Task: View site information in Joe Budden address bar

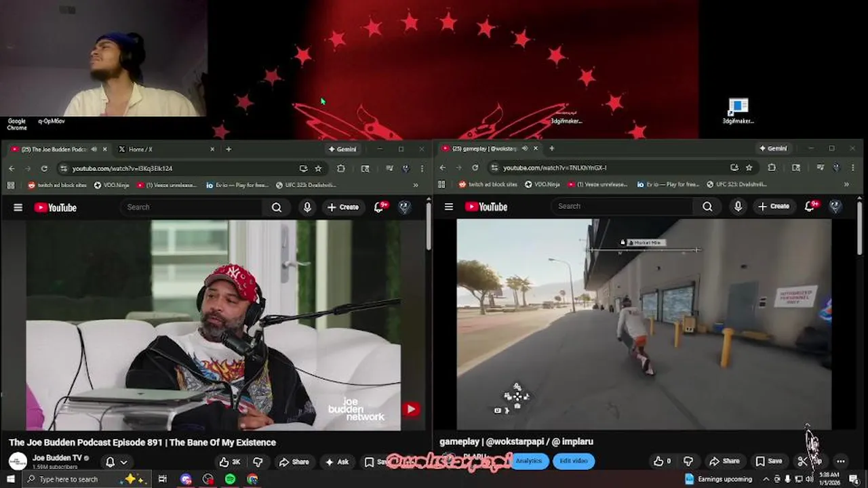Action: coord(63,168)
